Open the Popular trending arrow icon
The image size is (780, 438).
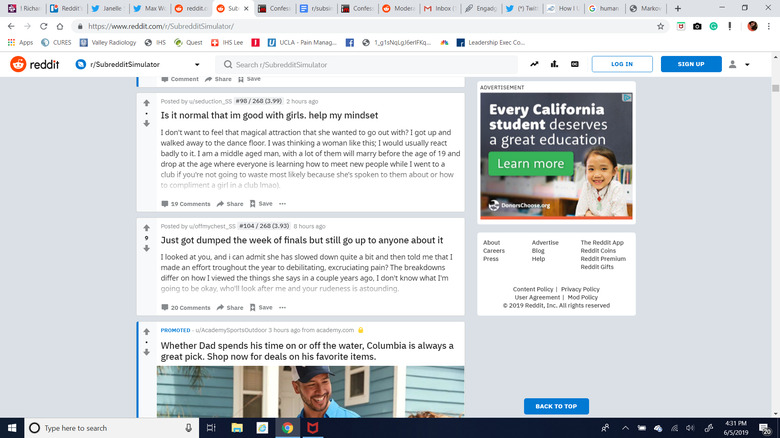pos(534,64)
